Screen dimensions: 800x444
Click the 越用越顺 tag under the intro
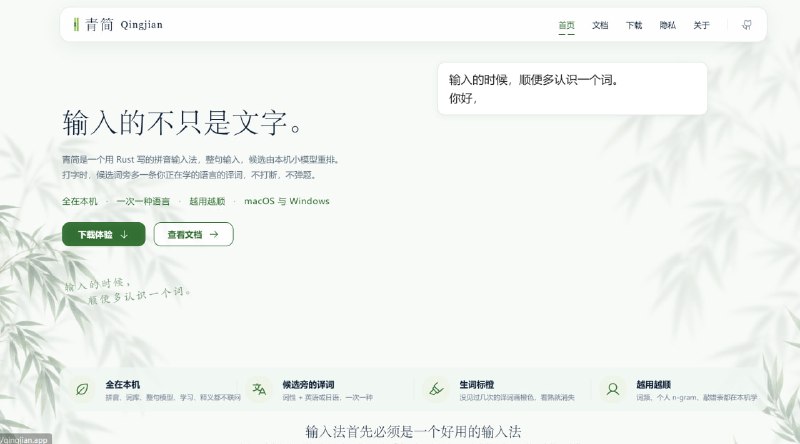click(x=207, y=201)
